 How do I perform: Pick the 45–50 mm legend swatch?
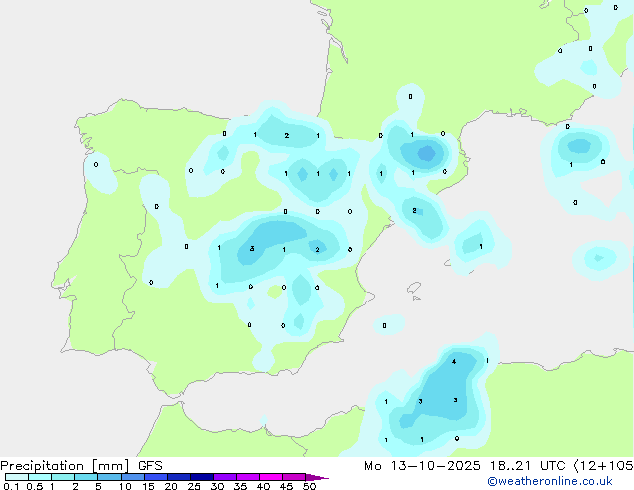point(294,477)
